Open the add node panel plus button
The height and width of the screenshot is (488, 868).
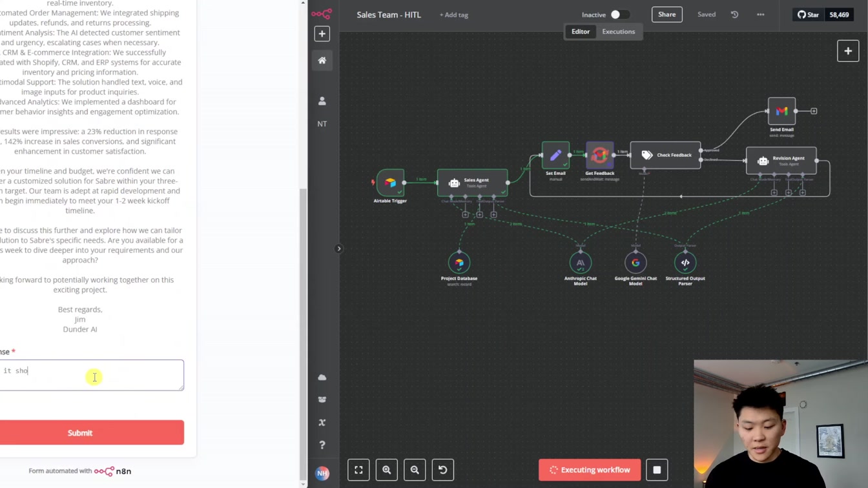coord(848,51)
